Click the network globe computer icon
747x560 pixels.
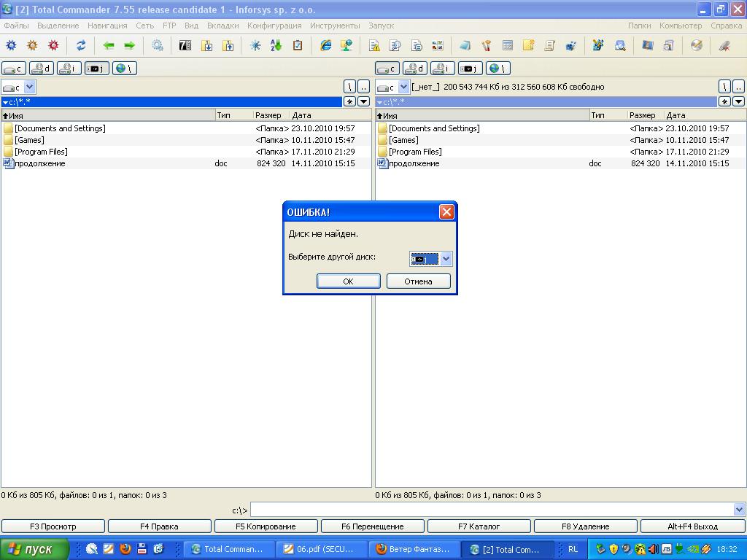point(347,46)
